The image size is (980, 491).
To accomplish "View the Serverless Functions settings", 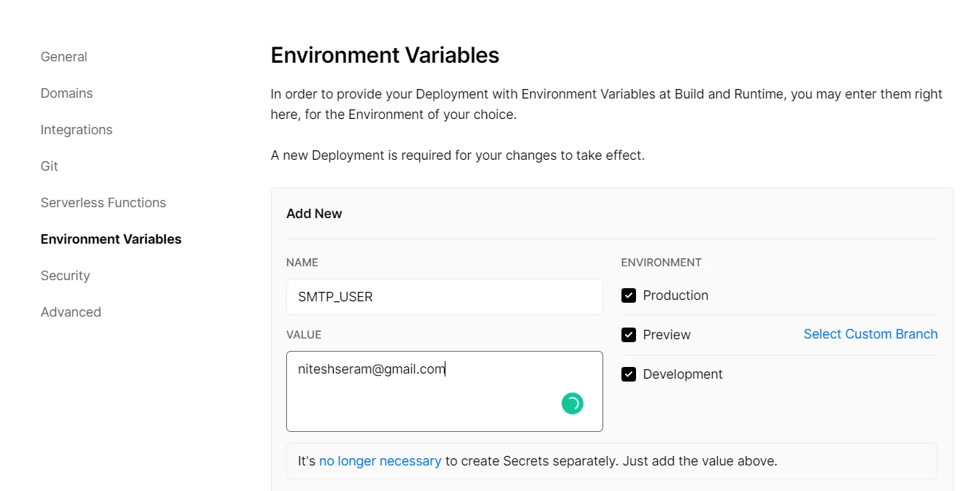I will pyautogui.click(x=103, y=202).
